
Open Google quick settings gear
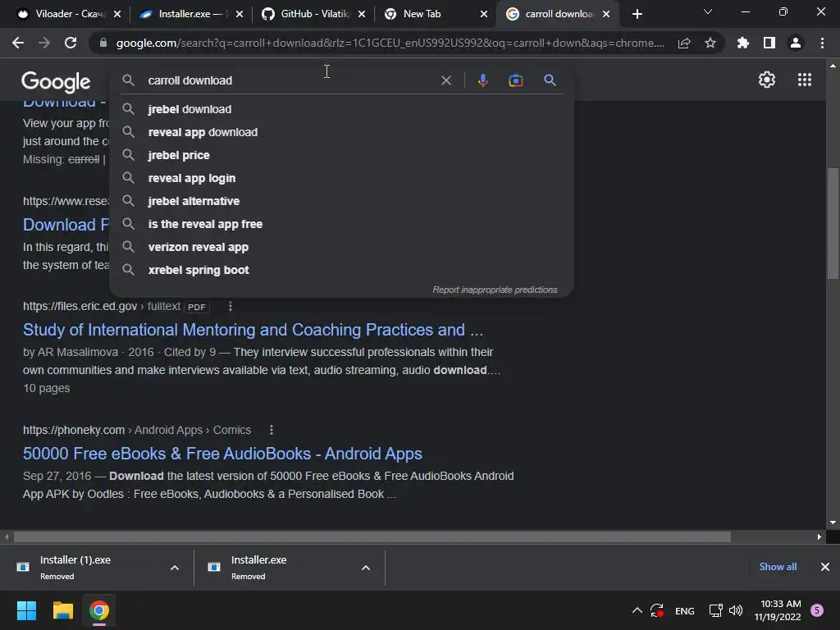(x=767, y=80)
